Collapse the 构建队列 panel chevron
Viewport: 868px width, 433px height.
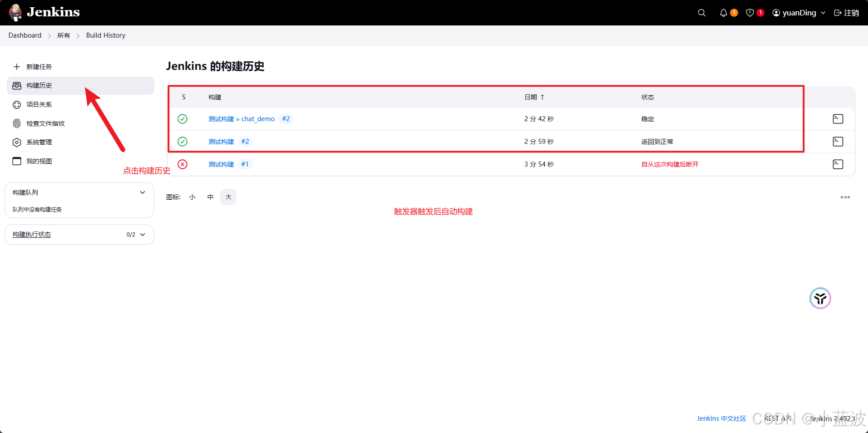[143, 192]
